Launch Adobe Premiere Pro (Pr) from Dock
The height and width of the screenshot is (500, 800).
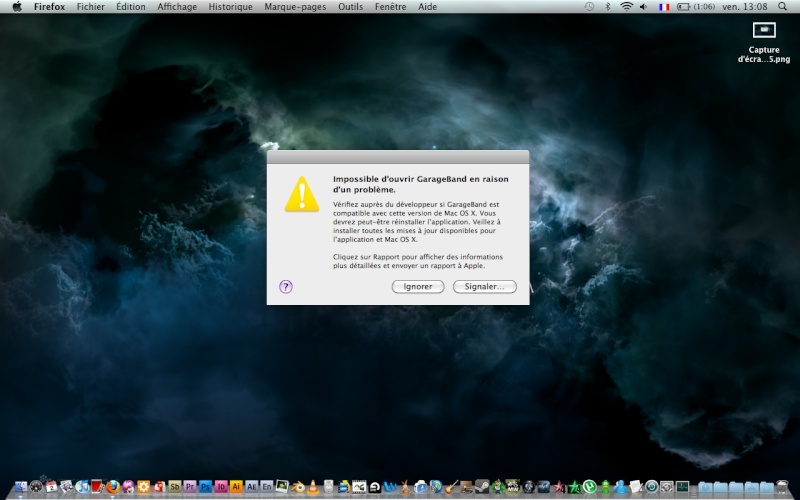click(x=190, y=487)
